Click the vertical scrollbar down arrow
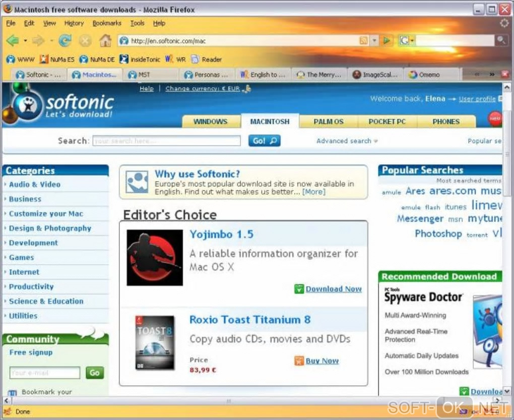The image size is (514, 420). pos(507,391)
